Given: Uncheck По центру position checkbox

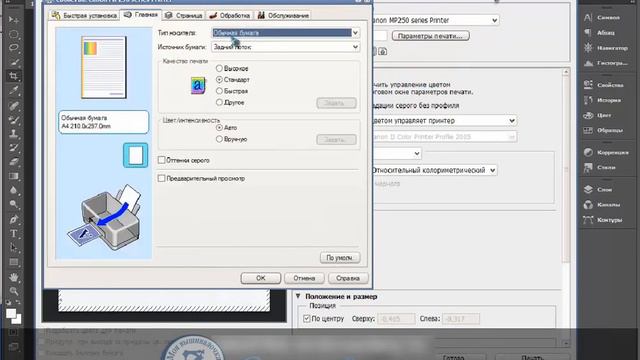Looking at the screenshot, I should [307, 318].
